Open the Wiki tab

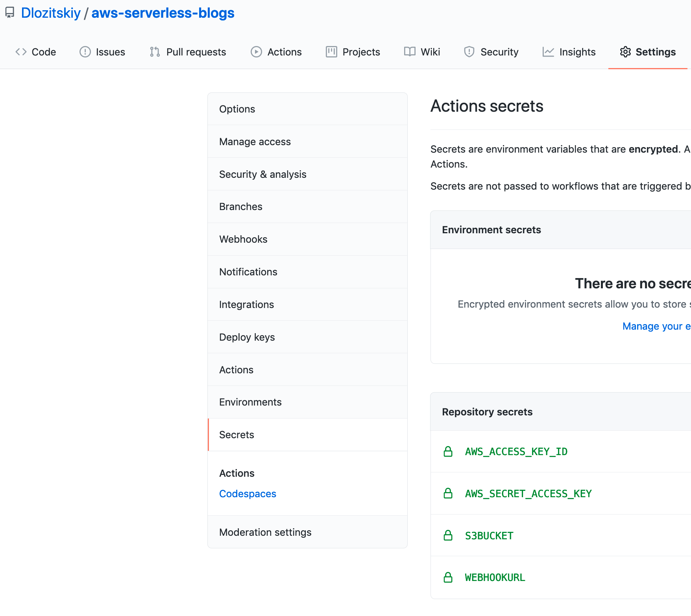pyautogui.click(x=422, y=52)
